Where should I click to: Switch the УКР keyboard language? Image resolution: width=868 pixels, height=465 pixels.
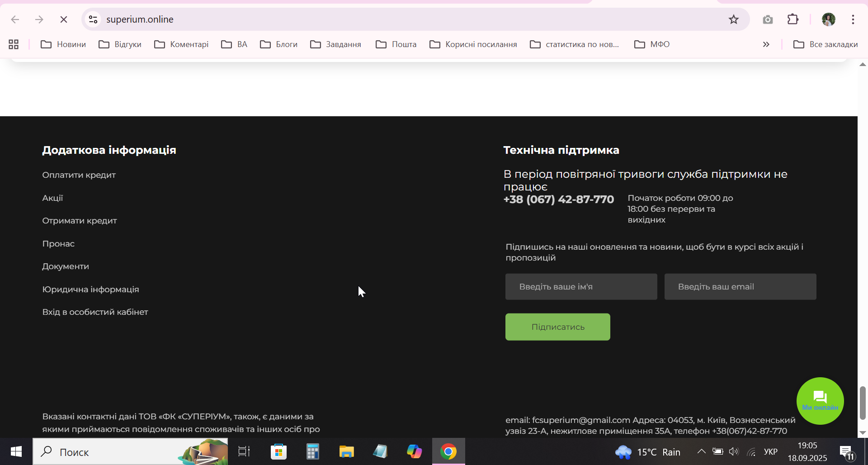(x=770, y=452)
